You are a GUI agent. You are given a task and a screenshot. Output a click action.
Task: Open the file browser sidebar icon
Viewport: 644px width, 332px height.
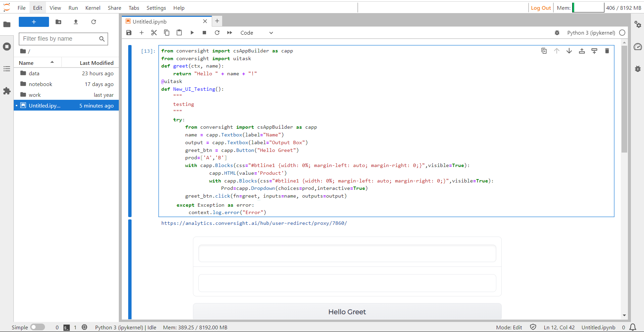click(x=7, y=24)
